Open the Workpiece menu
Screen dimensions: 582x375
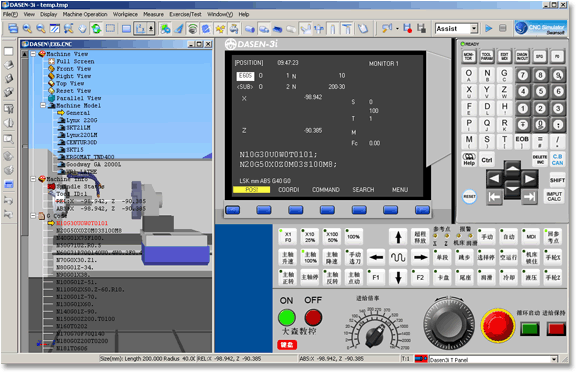tap(125, 14)
